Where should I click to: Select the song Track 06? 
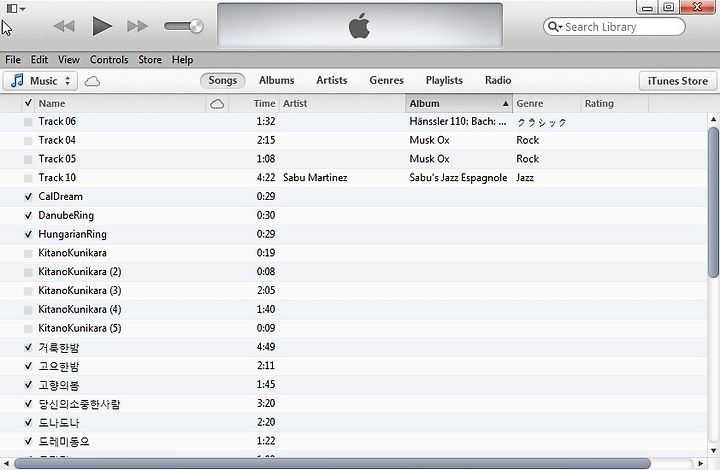57,122
